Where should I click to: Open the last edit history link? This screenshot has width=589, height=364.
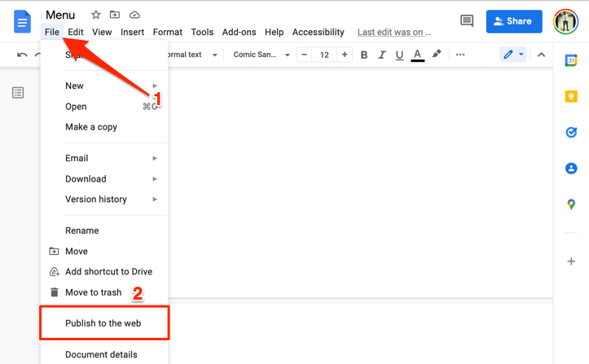tap(394, 33)
